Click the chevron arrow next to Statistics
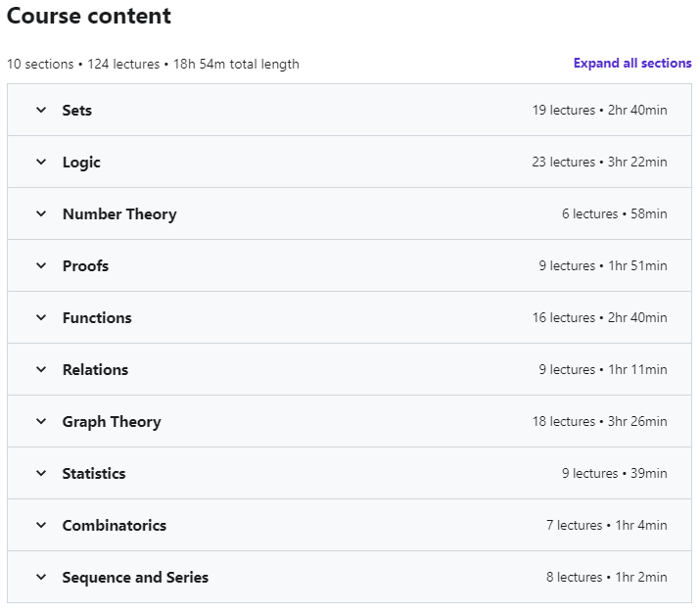This screenshot has height=611, width=700. coord(41,474)
